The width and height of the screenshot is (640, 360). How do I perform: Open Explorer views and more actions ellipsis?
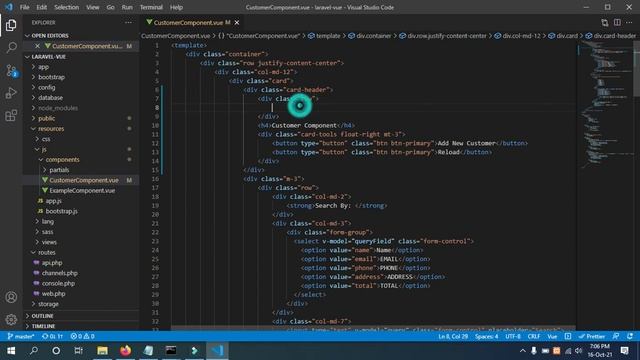pos(129,23)
